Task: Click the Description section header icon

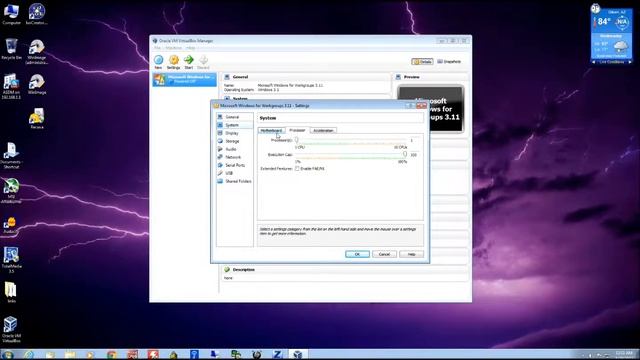Action: tap(227, 270)
